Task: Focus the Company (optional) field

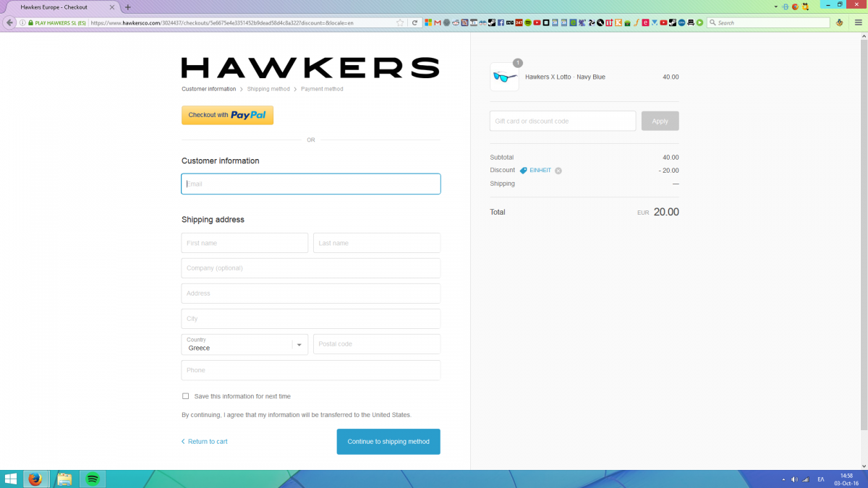Action: coord(311,268)
